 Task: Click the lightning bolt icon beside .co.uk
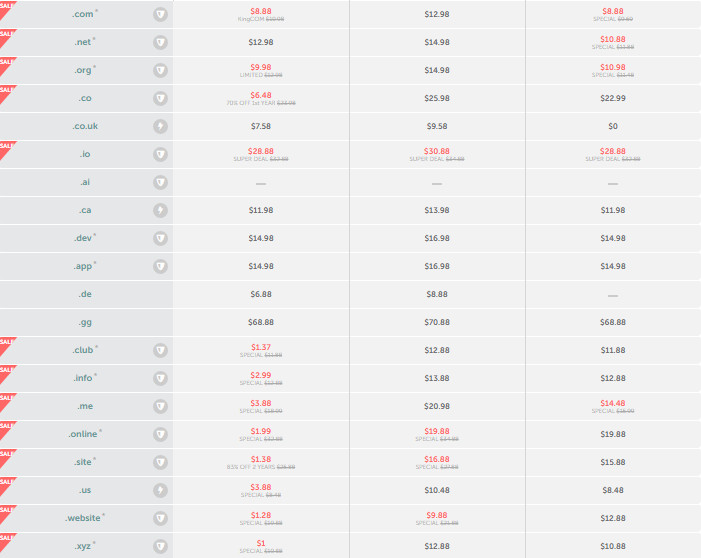pos(160,127)
